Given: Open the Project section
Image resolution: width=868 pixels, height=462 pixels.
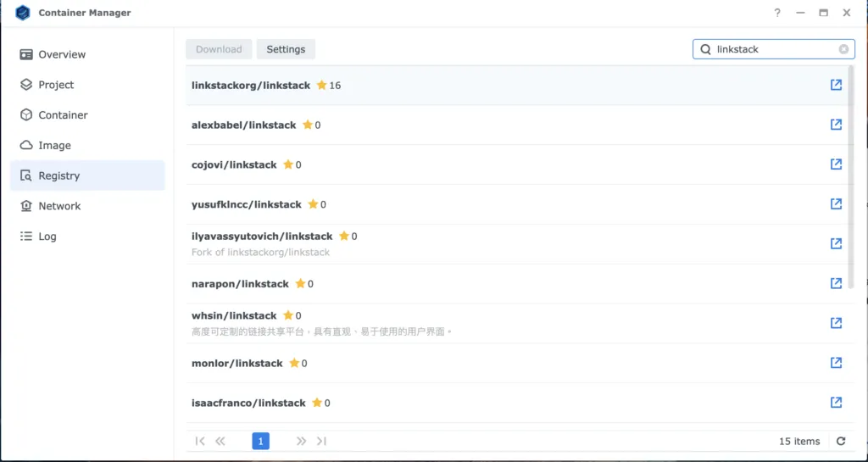Looking at the screenshot, I should (56, 85).
